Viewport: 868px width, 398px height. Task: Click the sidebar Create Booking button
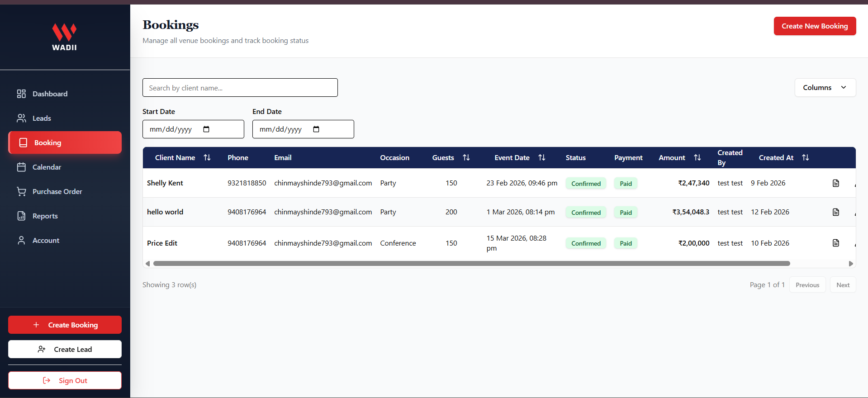coord(65,325)
